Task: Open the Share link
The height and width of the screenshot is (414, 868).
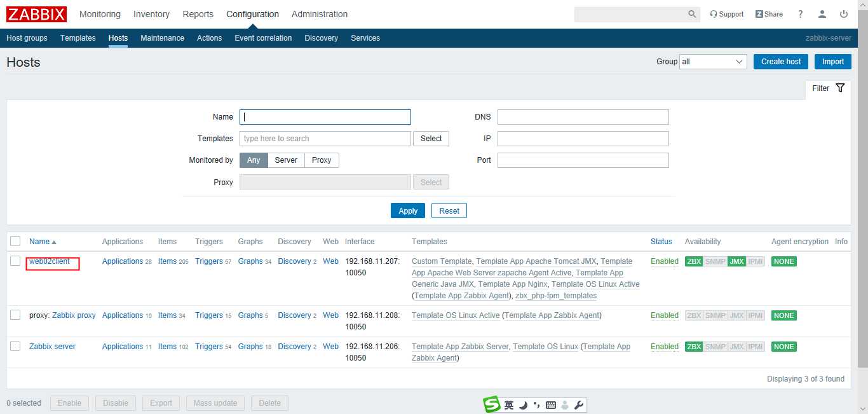Action: click(769, 14)
